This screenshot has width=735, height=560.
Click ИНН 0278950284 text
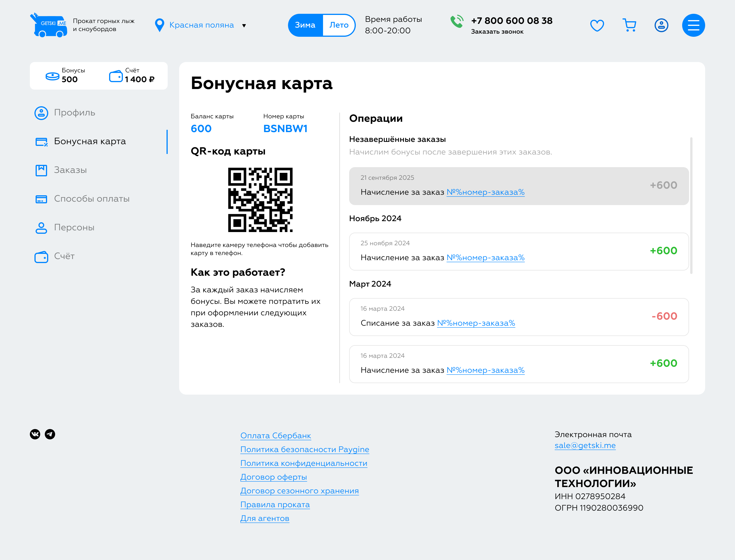pyautogui.click(x=590, y=496)
